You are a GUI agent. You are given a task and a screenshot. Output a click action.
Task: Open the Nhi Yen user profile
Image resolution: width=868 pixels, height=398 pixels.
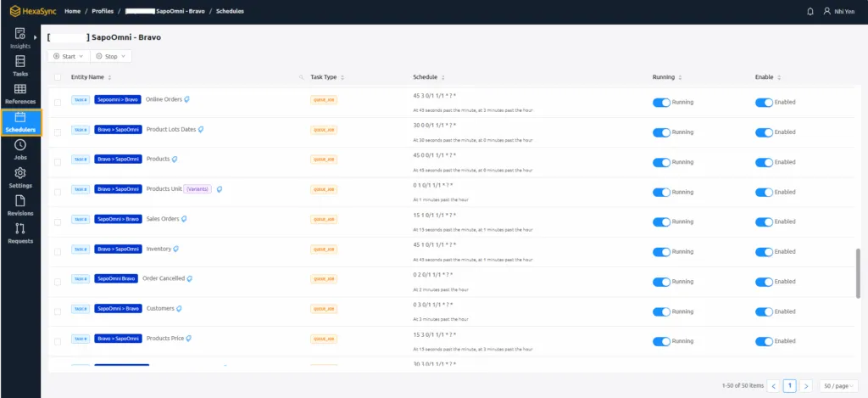coord(841,11)
